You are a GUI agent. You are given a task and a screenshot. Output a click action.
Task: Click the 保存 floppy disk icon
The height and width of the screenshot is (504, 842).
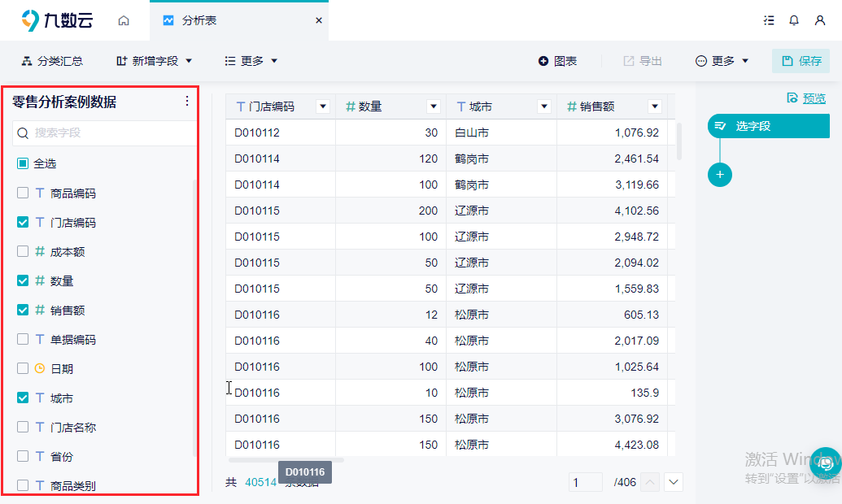click(x=787, y=61)
